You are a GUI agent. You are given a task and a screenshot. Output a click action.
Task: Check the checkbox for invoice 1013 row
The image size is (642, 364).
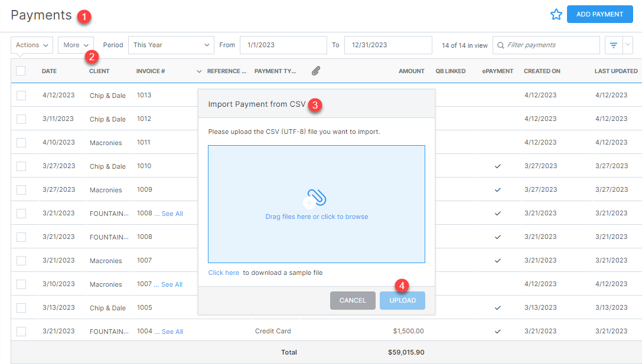pyautogui.click(x=21, y=95)
